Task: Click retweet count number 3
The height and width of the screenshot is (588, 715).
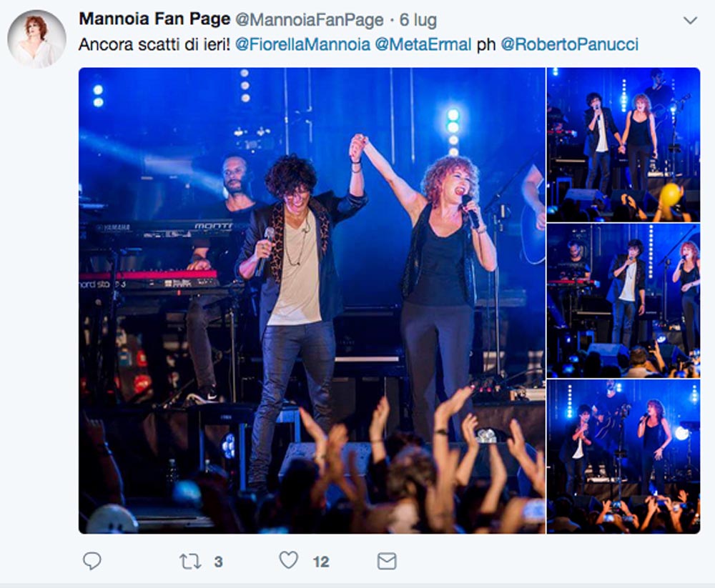Action: point(218,562)
